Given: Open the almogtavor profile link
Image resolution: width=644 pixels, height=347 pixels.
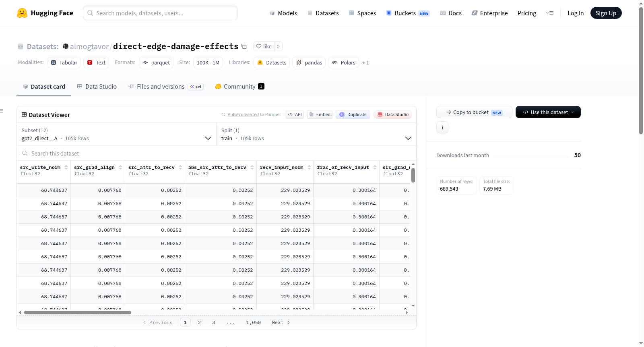Looking at the screenshot, I should (x=89, y=46).
